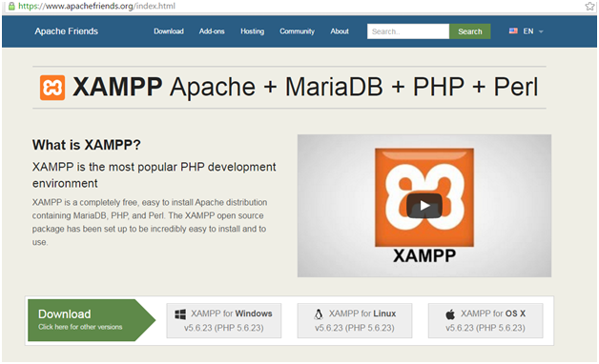
Task: Open the Community menu item
Action: point(297,31)
